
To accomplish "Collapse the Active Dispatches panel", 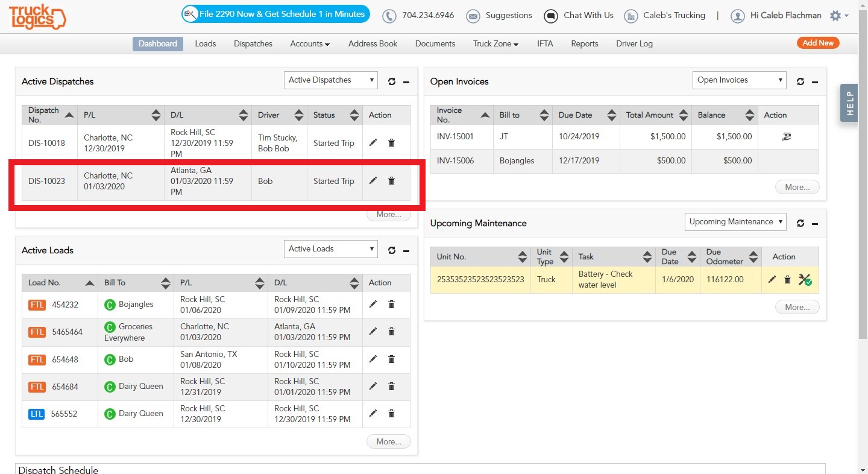I will tap(406, 82).
